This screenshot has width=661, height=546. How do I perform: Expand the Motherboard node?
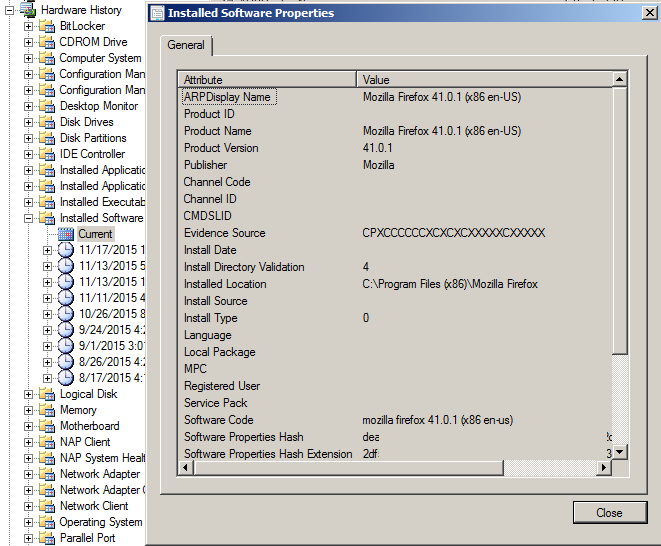tap(28, 427)
